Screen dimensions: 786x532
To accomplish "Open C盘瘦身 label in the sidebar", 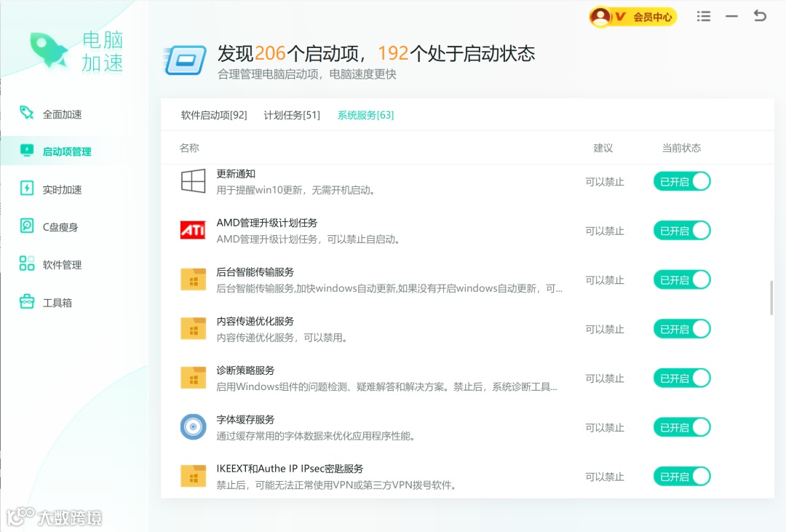I will click(60, 227).
